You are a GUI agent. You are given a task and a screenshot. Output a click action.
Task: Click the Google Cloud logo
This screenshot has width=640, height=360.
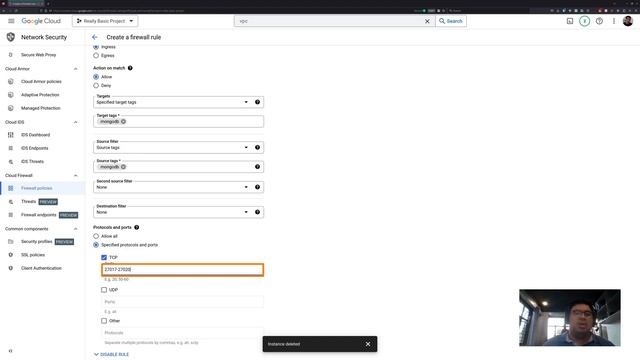[41, 21]
